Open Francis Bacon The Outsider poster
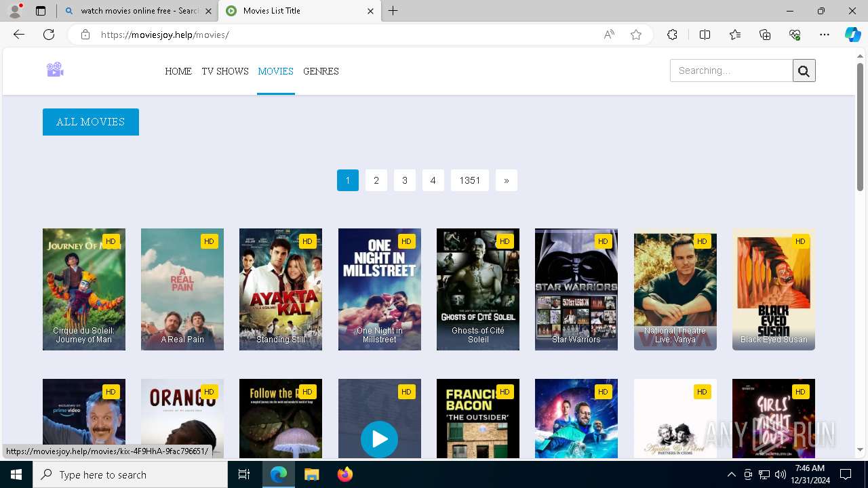This screenshot has width=868, height=488. pyautogui.click(x=478, y=418)
